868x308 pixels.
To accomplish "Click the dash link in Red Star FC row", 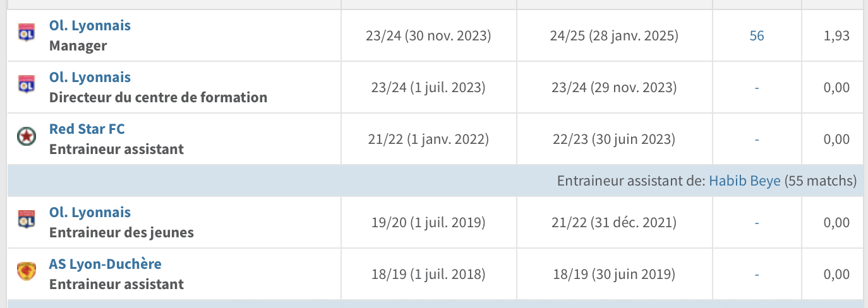I will coord(757,139).
